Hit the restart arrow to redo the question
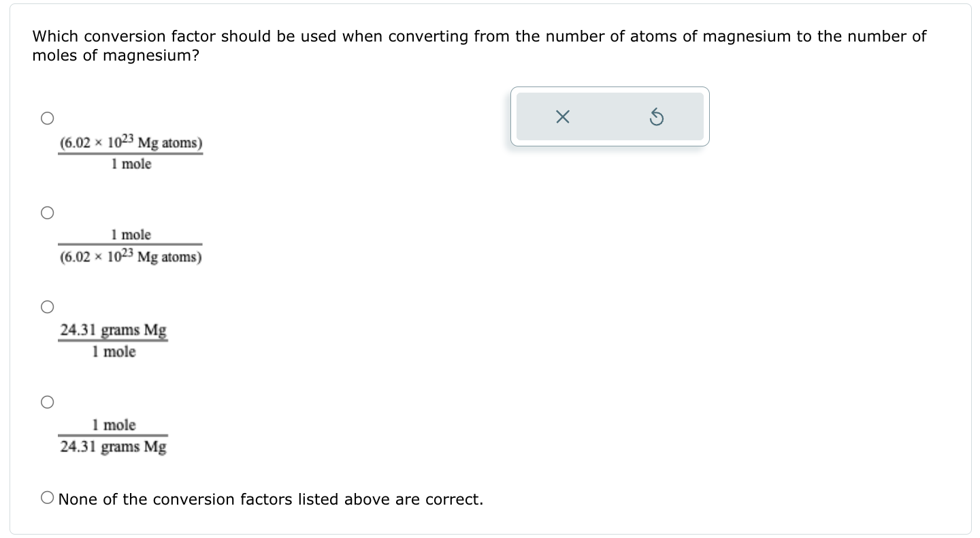The width and height of the screenshot is (980, 538). [656, 116]
